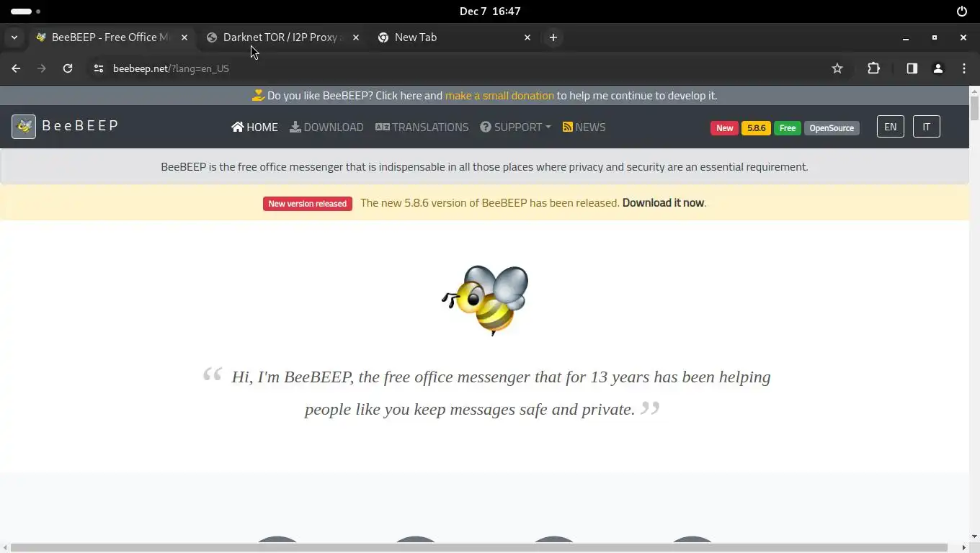Switch language with the IT button
Viewport: 980px width, 553px height.
tap(927, 127)
